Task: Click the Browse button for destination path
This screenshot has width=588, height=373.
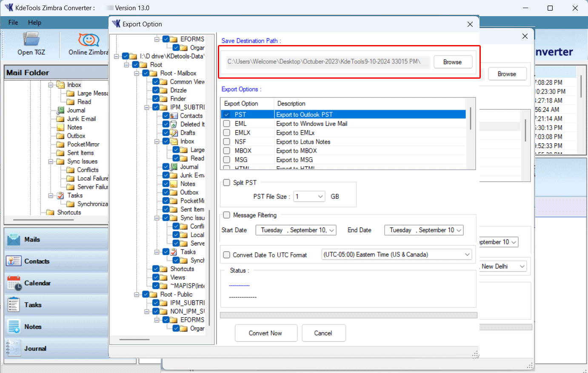Action: [453, 62]
